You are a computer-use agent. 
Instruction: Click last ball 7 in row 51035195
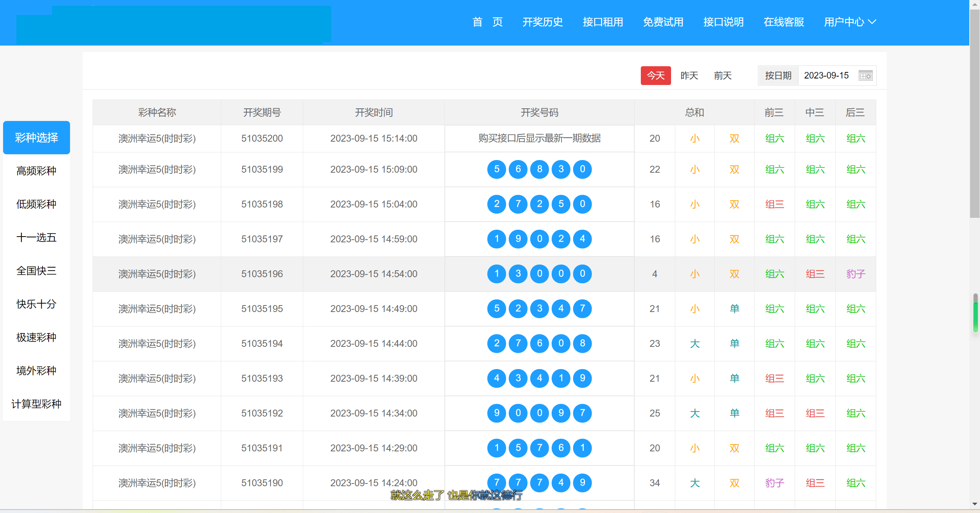pyautogui.click(x=582, y=309)
